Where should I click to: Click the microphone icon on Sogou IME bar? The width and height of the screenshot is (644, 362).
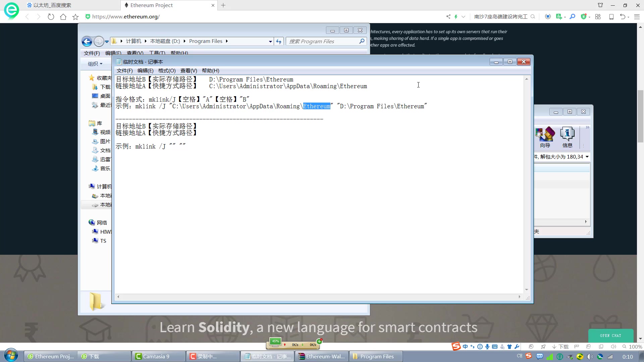487,347
